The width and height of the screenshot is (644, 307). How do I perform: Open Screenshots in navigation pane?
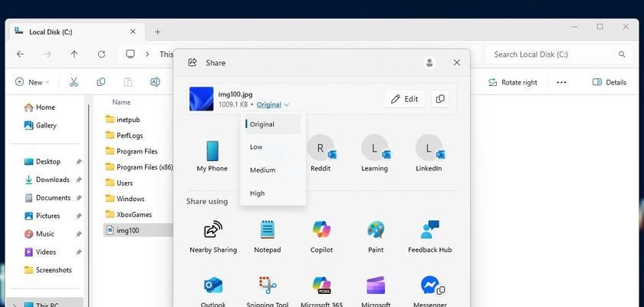(48, 270)
